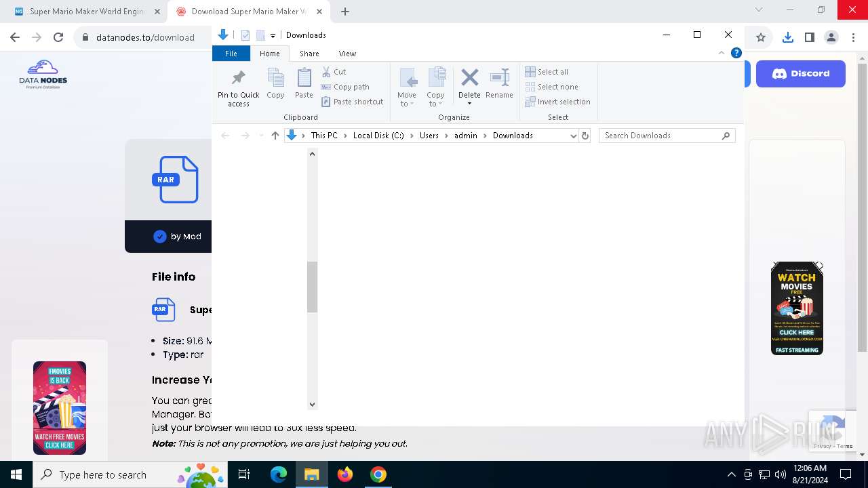This screenshot has height=488, width=868.
Task: Switch to Super Mario Maker World Engine tab
Action: click(87, 12)
